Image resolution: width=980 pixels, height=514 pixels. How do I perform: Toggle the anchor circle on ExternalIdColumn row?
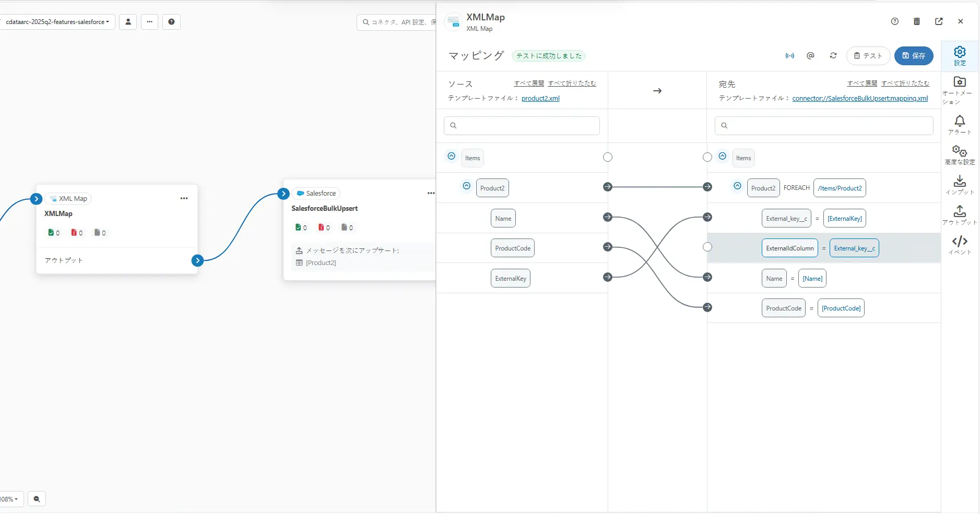click(707, 247)
